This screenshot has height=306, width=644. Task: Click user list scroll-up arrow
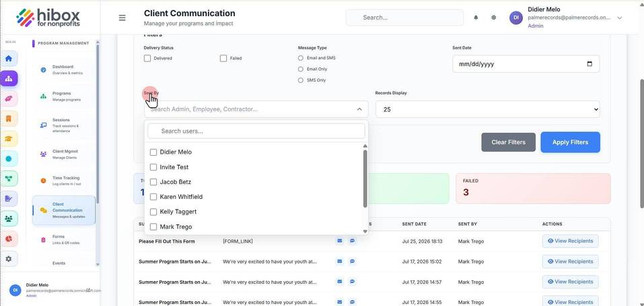pyautogui.click(x=365, y=146)
